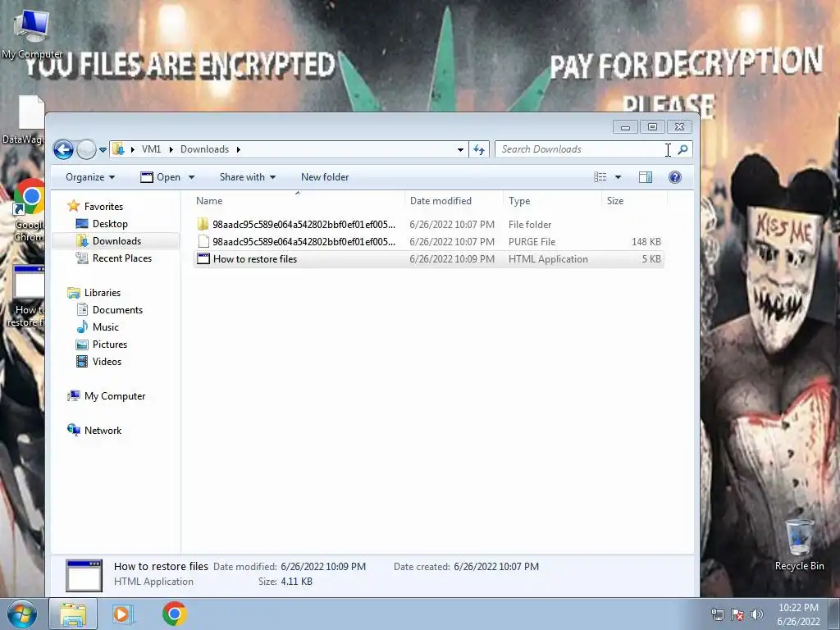Open Videos library
840x630 pixels.
click(x=107, y=362)
